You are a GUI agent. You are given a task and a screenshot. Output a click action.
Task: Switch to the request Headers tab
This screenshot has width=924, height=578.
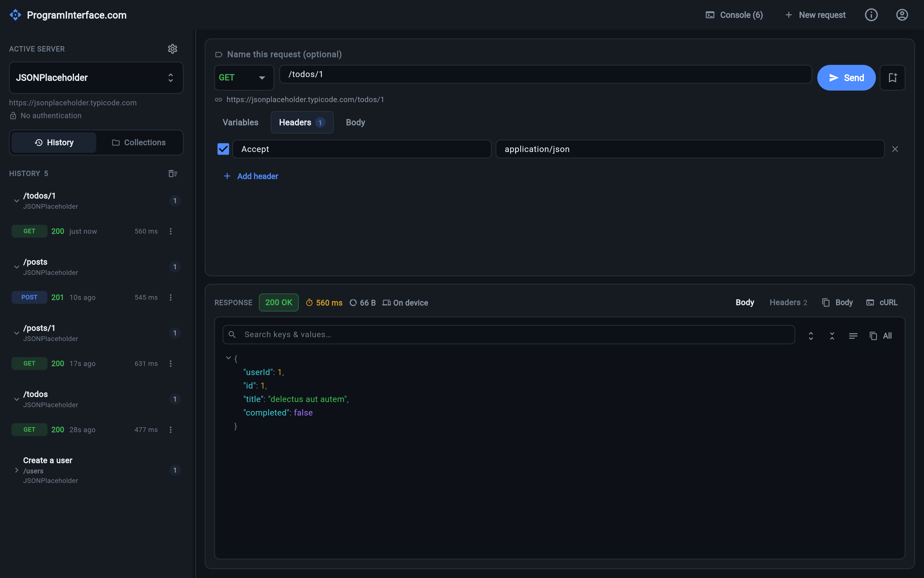pyautogui.click(x=302, y=122)
